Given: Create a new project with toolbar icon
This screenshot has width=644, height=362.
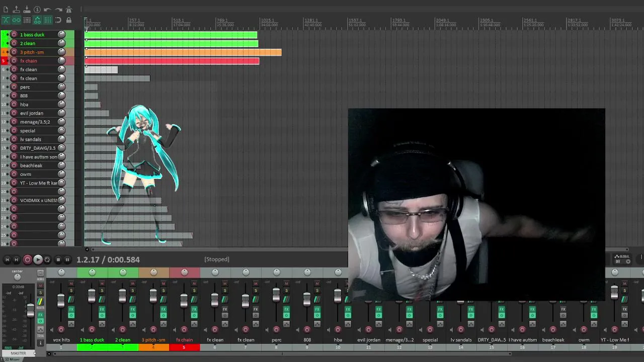Looking at the screenshot, I should 6,10.
